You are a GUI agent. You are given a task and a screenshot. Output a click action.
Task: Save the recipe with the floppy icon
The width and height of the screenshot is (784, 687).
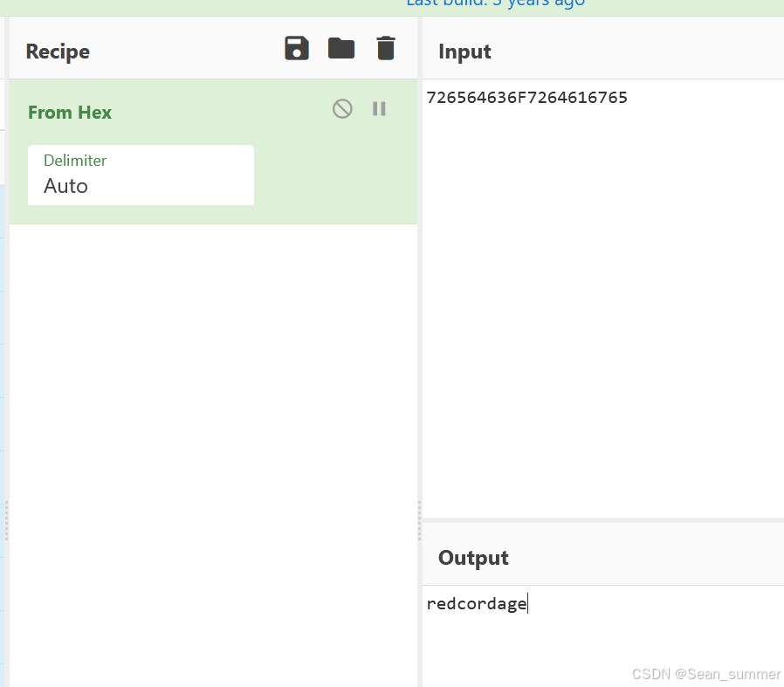297,49
